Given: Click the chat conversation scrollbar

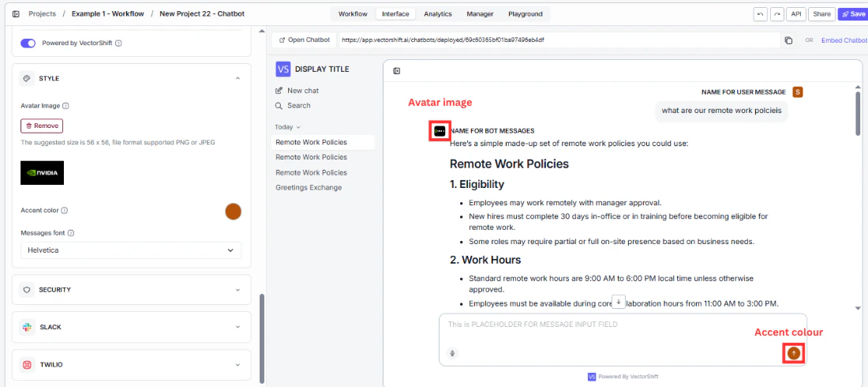Looking at the screenshot, I should click(858, 115).
